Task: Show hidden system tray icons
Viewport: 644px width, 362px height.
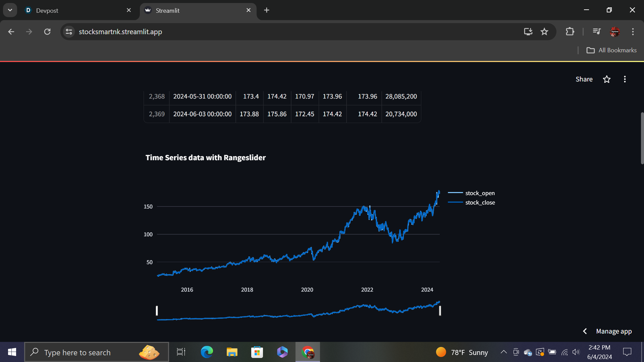Action: pos(503,352)
